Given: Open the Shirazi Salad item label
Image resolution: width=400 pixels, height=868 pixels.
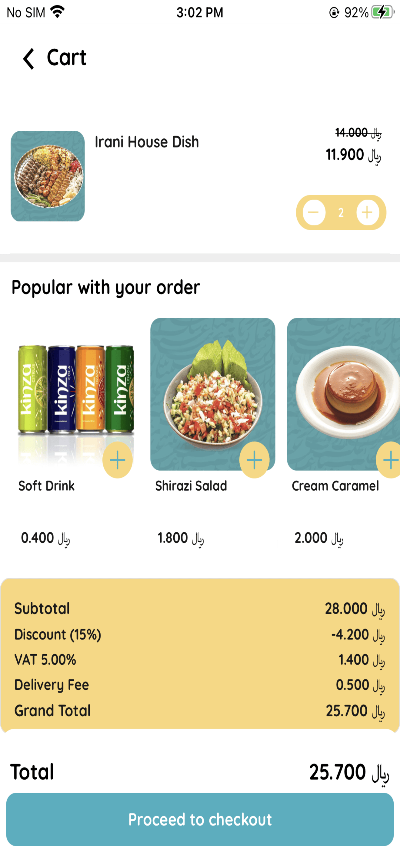Looking at the screenshot, I should [191, 486].
